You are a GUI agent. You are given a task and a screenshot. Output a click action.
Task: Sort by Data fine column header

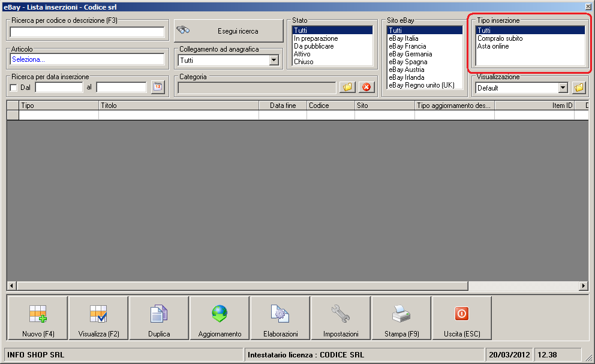[x=283, y=106]
